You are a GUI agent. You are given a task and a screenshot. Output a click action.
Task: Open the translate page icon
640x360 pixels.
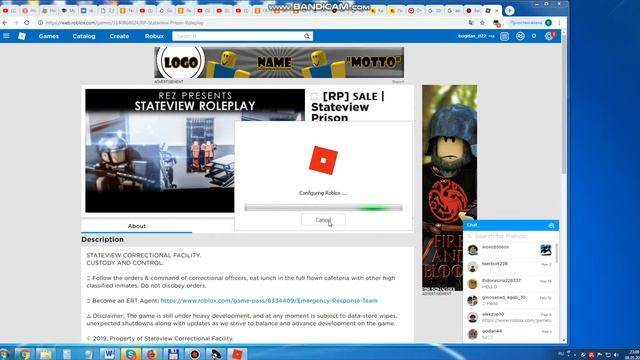click(x=471, y=23)
